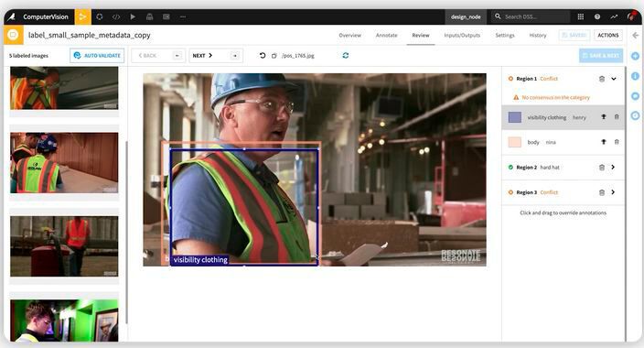Click the ComputerVision project name

[x=46, y=16]
